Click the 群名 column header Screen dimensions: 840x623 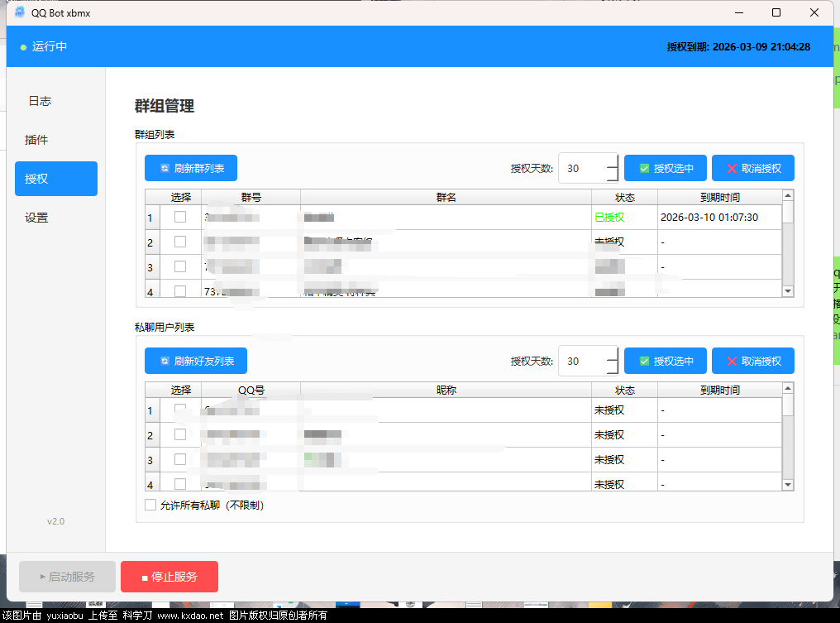coord(446,197)
